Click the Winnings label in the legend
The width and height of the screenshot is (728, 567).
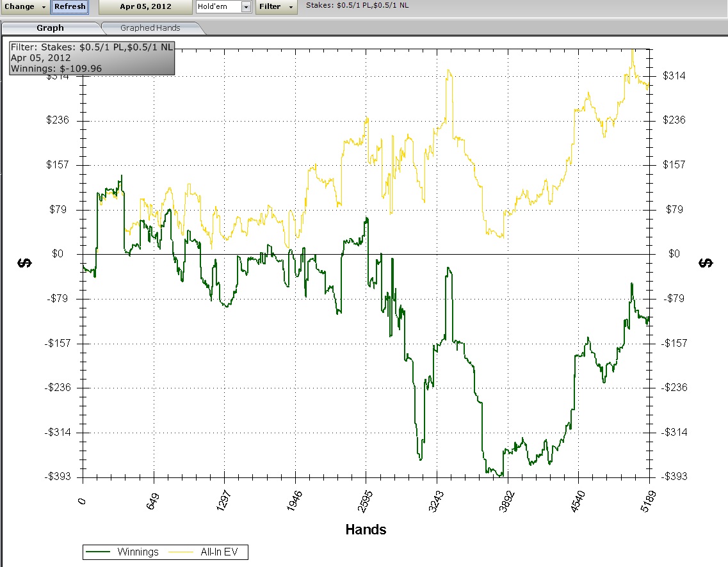coord(138,552)
